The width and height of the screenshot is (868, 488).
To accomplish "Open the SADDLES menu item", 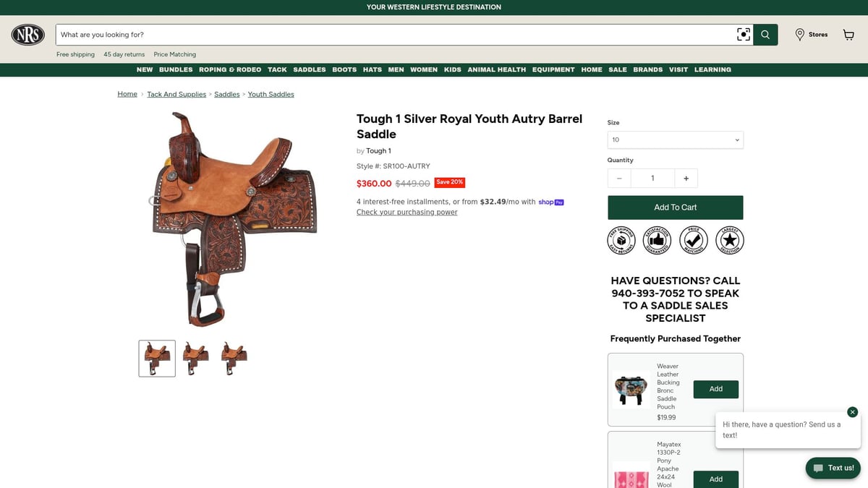I will tap(310, 69).
